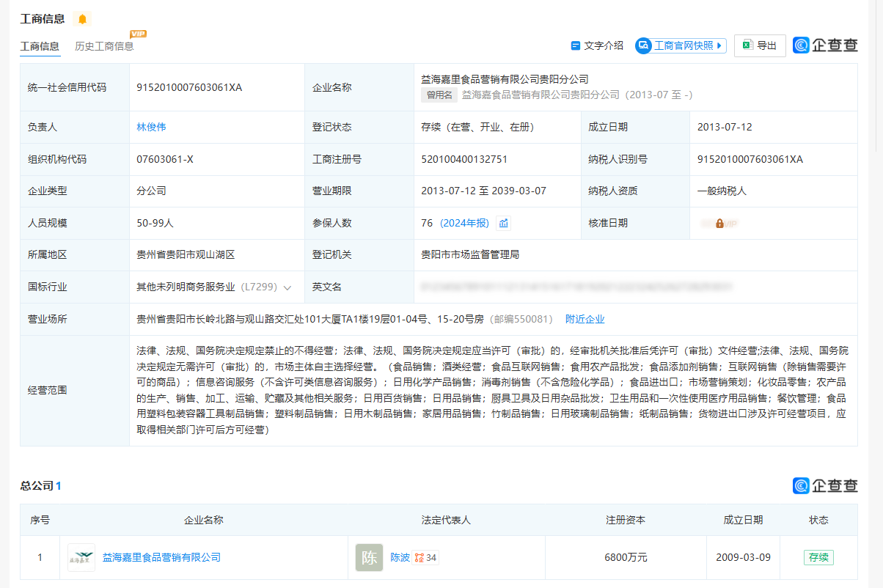The width and height of the screenshot is (883, 588).
Task: Click the related companies count badge 34
Action: tap(426, 558)
